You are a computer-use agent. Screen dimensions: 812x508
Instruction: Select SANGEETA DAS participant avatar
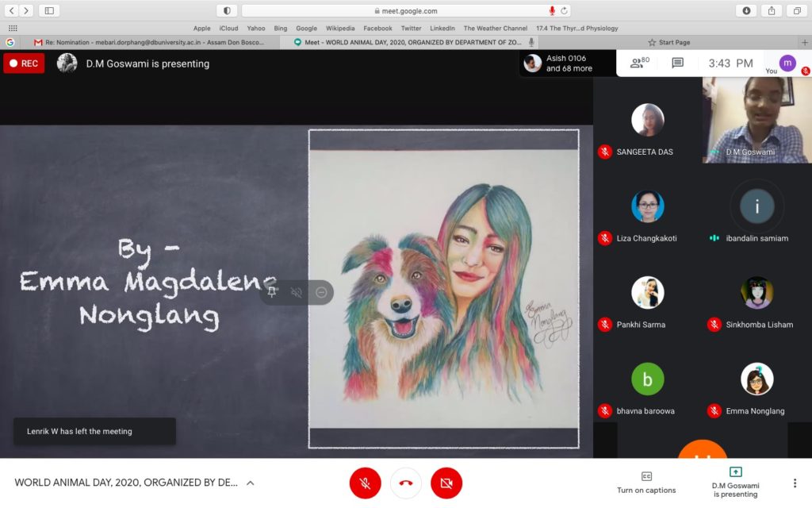(x=647, y=120)
